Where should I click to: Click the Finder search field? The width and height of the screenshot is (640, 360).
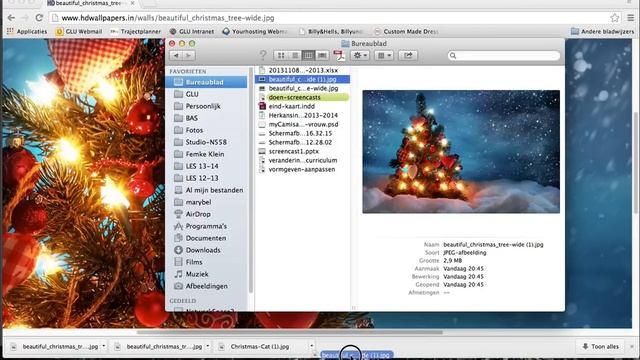pyautogui.click(x=504, y=56)
